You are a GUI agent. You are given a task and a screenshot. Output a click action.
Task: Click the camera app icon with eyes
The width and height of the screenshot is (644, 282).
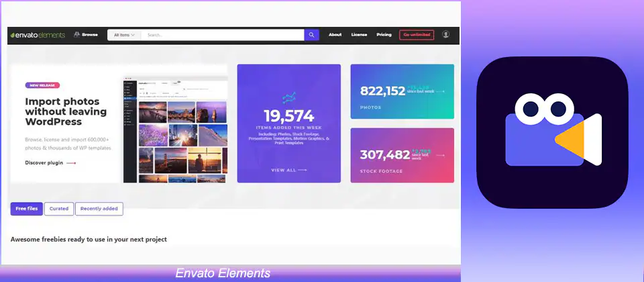pyautogui.click(x=552, y=132)
